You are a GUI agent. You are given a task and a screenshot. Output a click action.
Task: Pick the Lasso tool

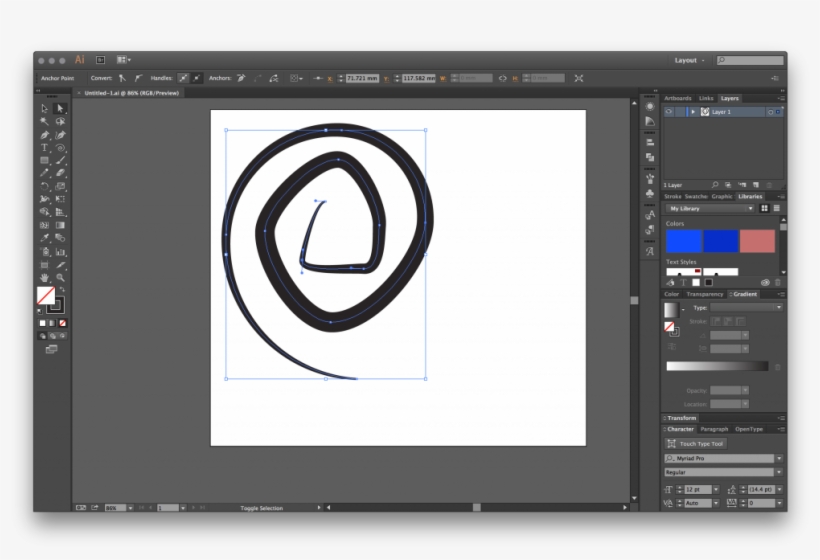(x=60, y=121)
